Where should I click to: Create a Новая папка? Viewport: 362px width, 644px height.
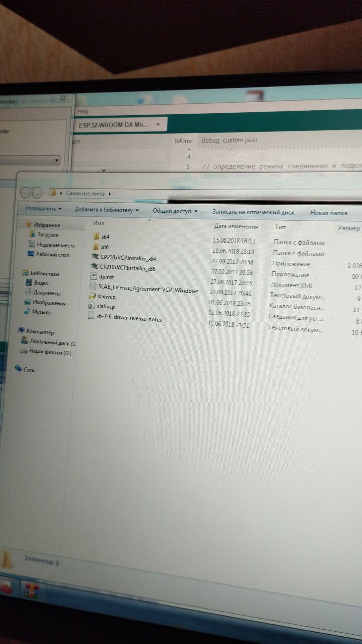pos(329,213)
